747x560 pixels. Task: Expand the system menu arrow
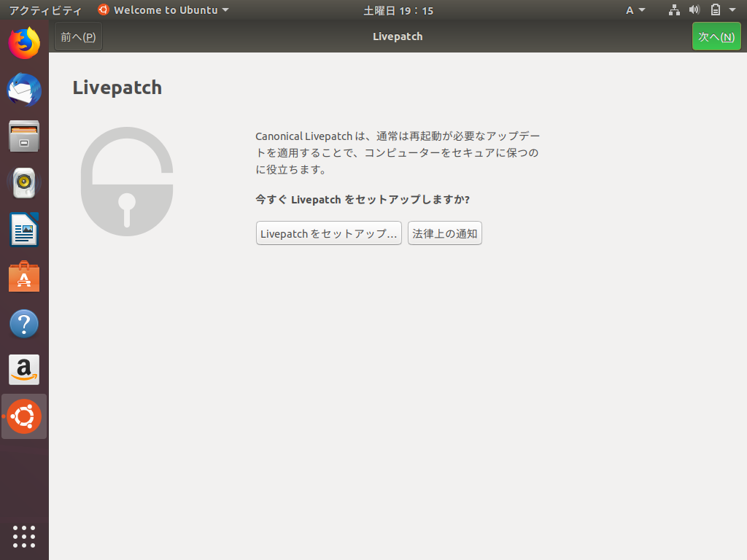coord(732,10)
